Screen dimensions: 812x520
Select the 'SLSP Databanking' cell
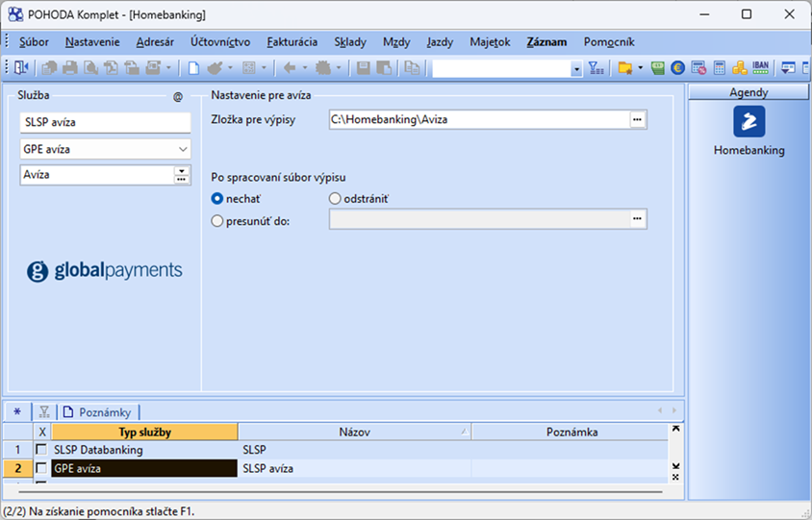[144, 450]
